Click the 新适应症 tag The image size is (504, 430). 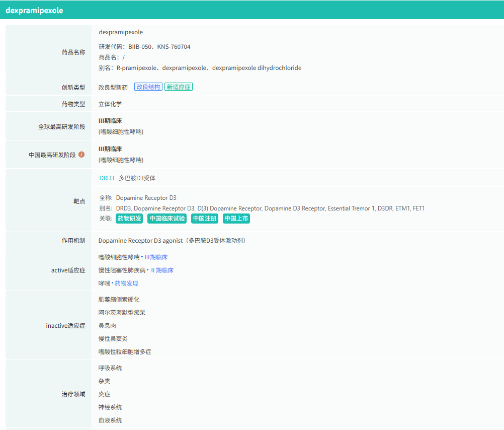click(x=179, y=87)
